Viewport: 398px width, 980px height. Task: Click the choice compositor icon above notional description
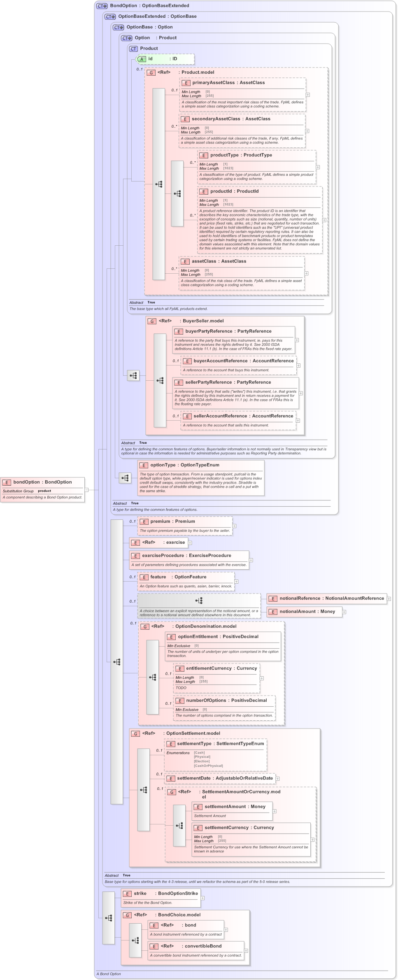pos(199,601)
